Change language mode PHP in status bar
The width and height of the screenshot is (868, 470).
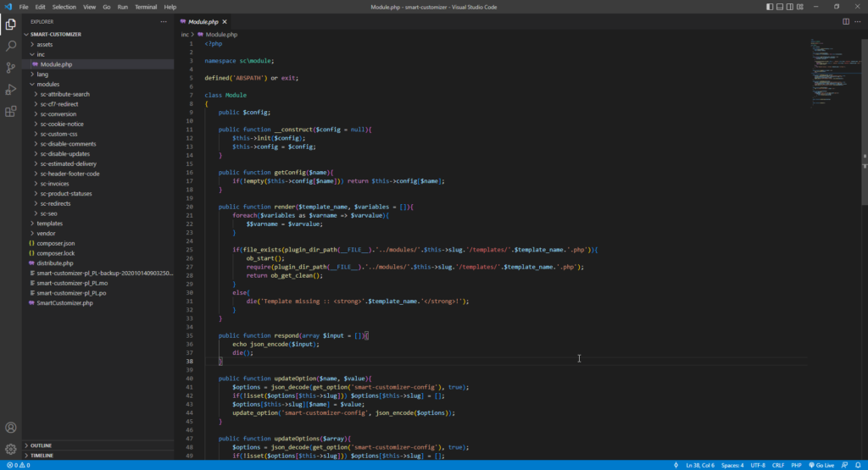coord(796,465)
